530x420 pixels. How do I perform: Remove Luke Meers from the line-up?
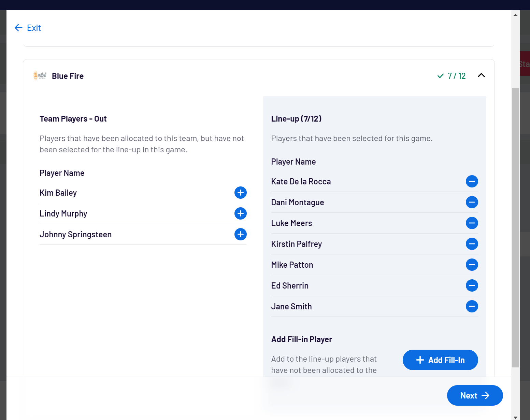(x=472, y=223)
